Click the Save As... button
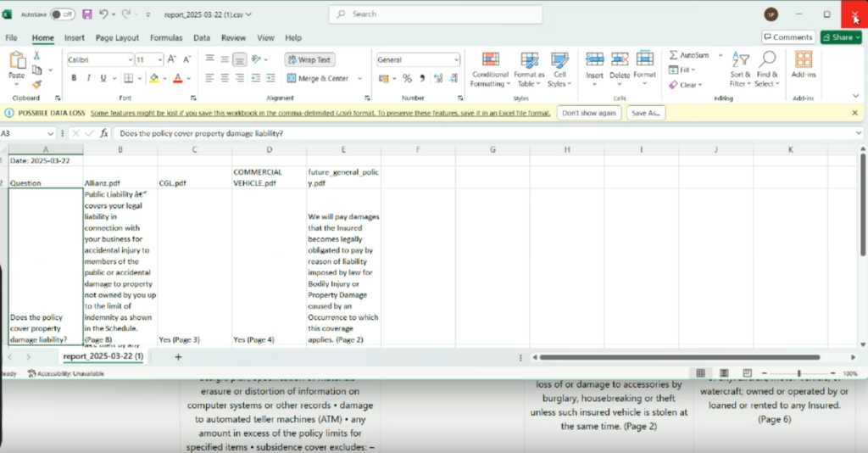Image resolution: width=868 pixels, height=453 pixels. [646, 113]
